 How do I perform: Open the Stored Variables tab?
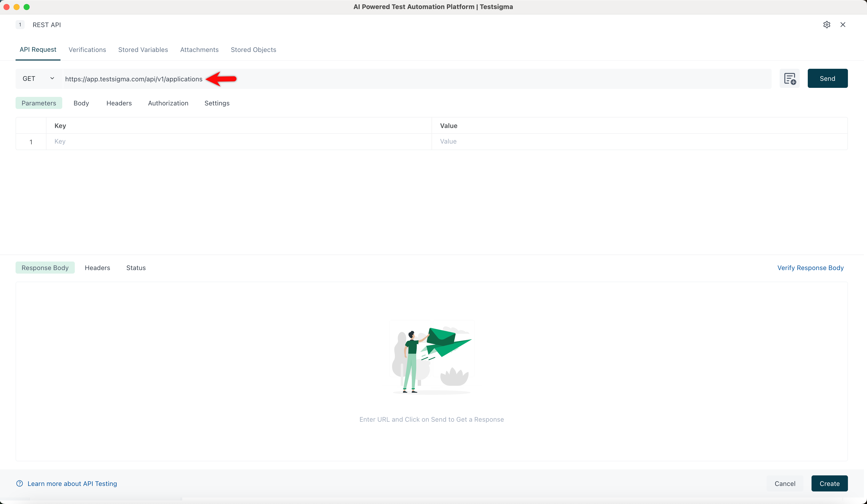[x=143, y=49]
